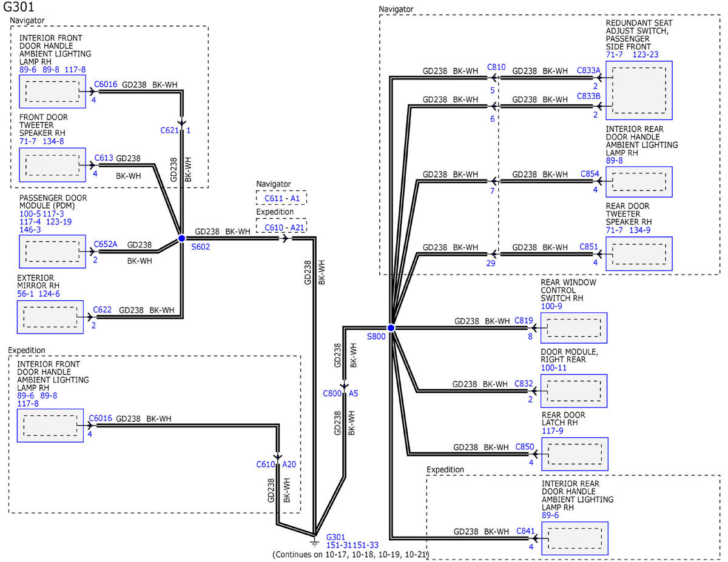Click Passenger Door Module component box
The height and width of the screenshot is (562, 728).
click(x=52, y=252)
